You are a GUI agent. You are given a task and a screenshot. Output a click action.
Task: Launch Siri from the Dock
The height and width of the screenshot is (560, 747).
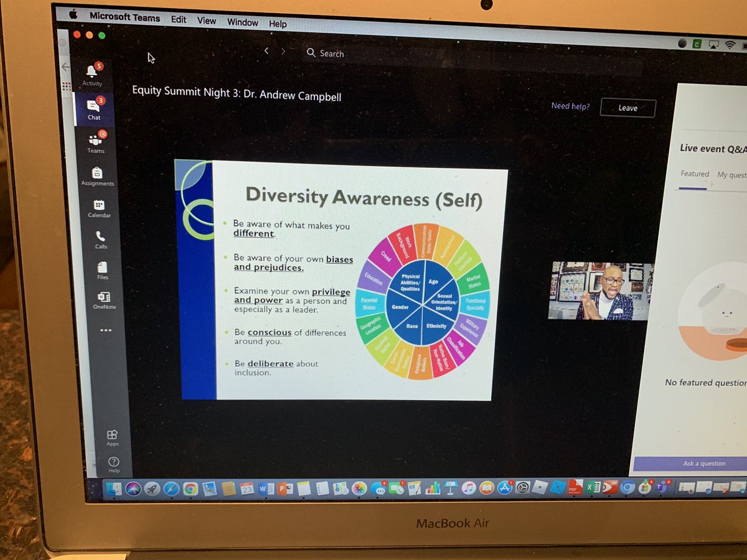133,488
